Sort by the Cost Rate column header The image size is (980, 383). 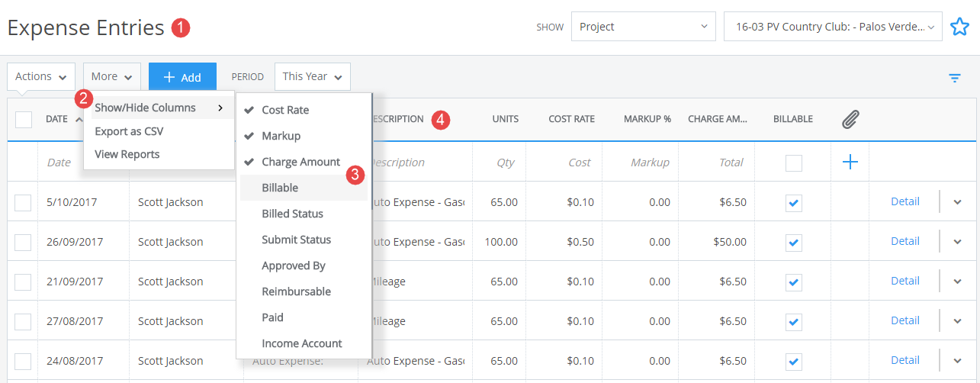[571, 119]
